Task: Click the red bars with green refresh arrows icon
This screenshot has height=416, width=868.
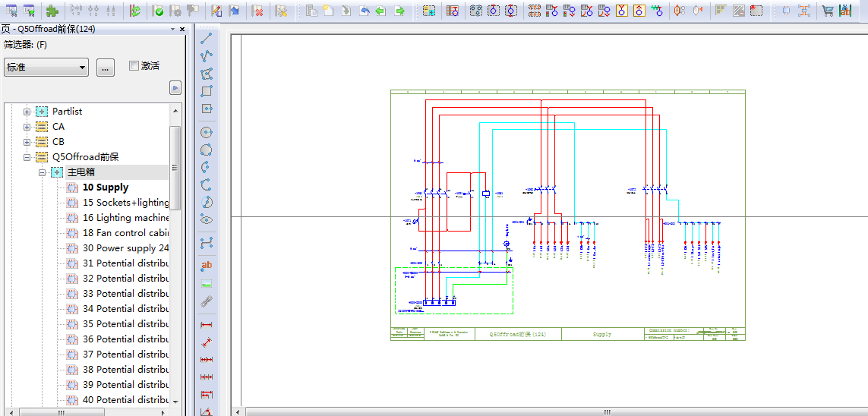Action: pyautogui.click(x=134, y=10)
